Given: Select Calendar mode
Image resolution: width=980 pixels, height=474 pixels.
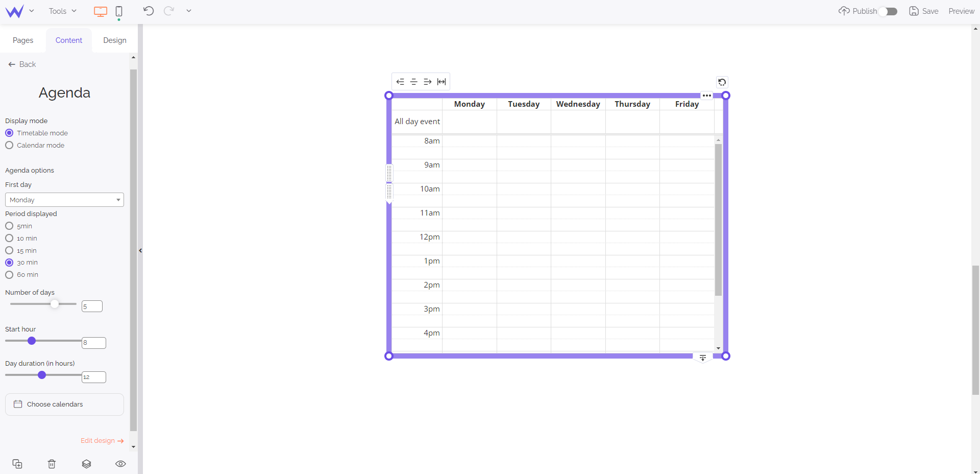Looking at the screenshot, I should (9, 145).
